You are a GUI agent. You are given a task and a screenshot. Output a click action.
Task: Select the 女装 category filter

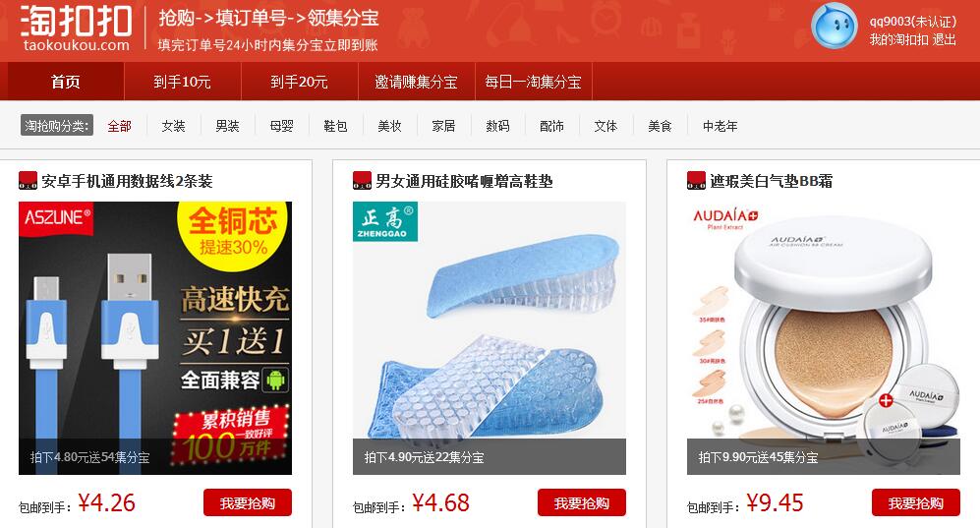(x=173, y=126)
